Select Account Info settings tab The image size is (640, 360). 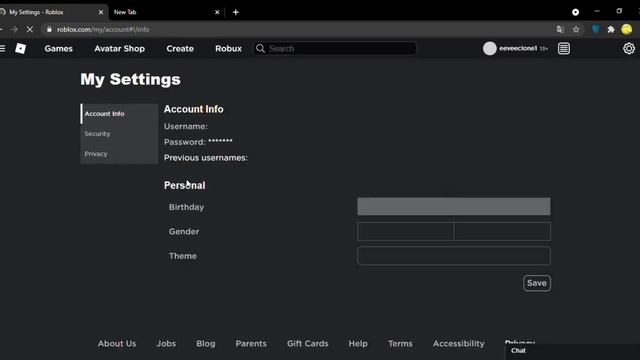tap(119, 114)
